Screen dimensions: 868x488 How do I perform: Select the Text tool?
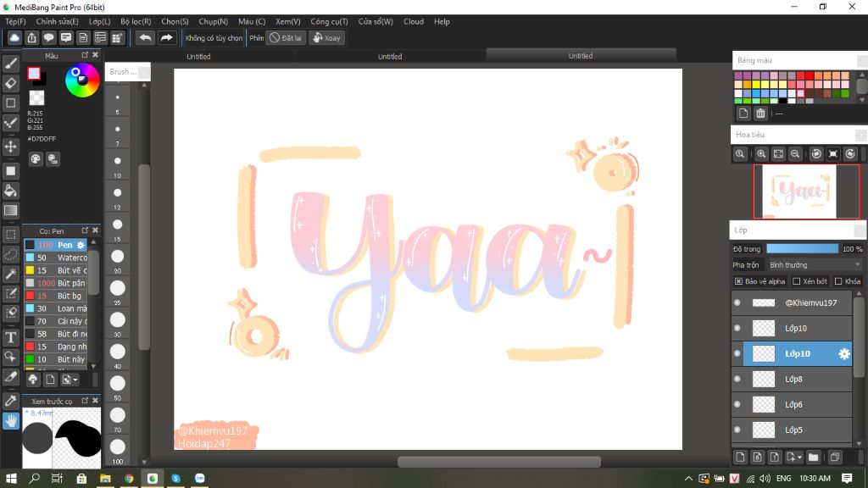click(10, 337)
